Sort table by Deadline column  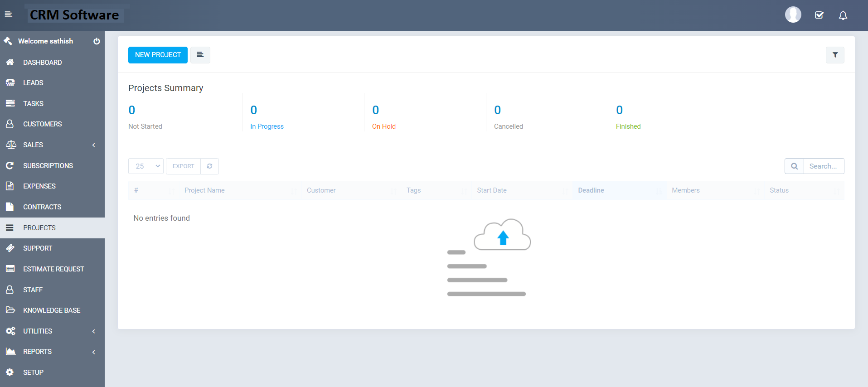[x=591, y=190]
